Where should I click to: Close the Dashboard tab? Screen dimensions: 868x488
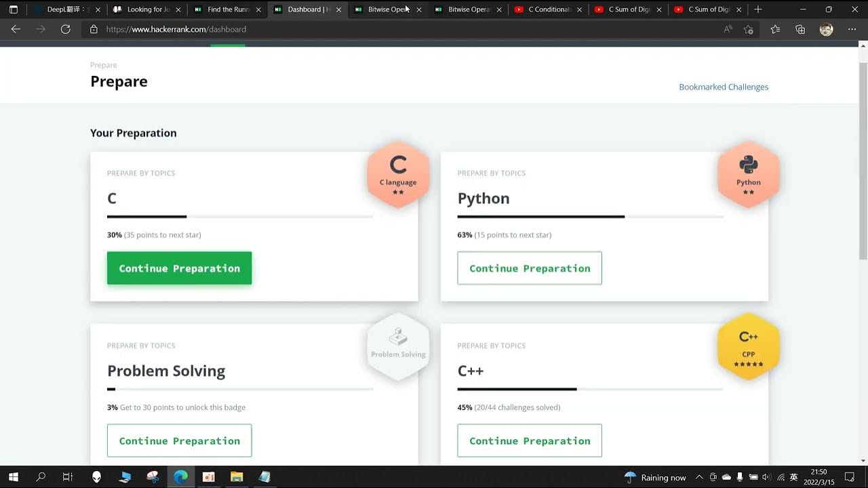[x=338, y=9]
